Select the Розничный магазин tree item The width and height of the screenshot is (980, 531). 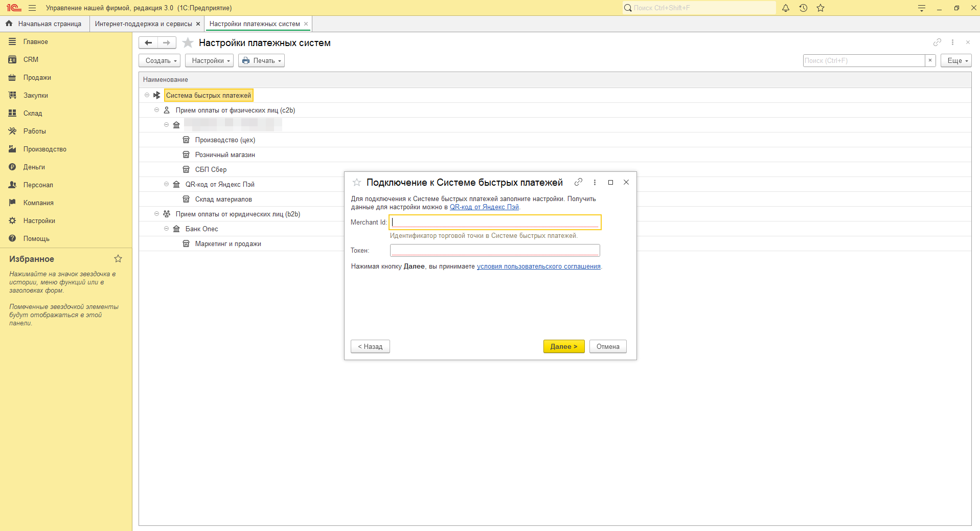coord(224,155)
